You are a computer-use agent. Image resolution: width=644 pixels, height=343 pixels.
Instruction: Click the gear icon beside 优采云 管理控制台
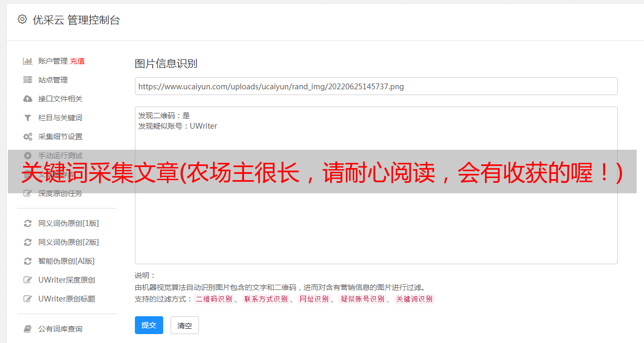pos(22,19)
